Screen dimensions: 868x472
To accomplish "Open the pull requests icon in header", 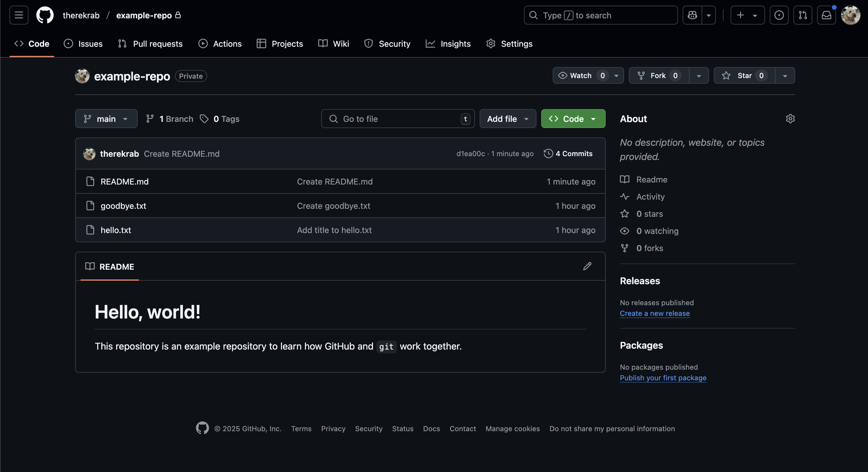I will [x=803, y=15].
